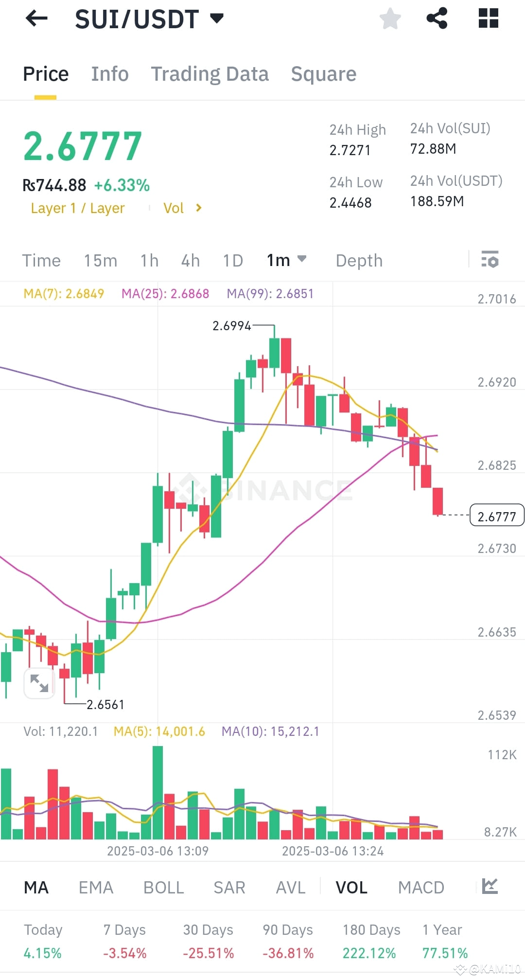Select the 1D timeframe
The image size is (525, 980).
[232, 261]
